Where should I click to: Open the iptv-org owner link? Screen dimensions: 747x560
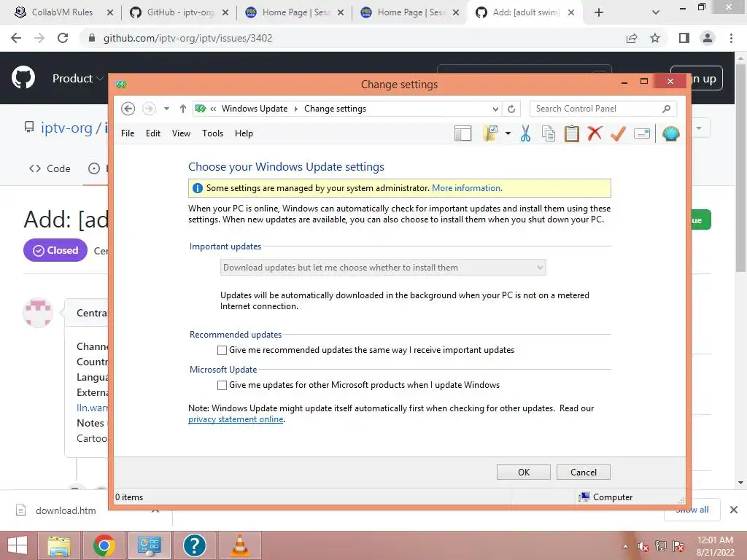66,128
